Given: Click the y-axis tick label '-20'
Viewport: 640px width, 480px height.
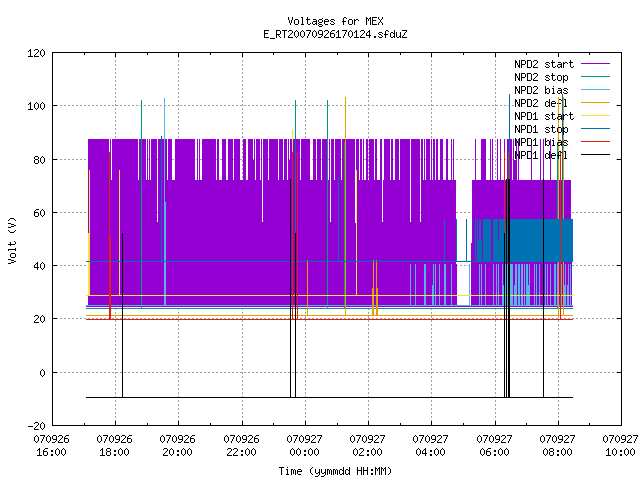Looking at the screenshot, I should [x=36, y=426].
